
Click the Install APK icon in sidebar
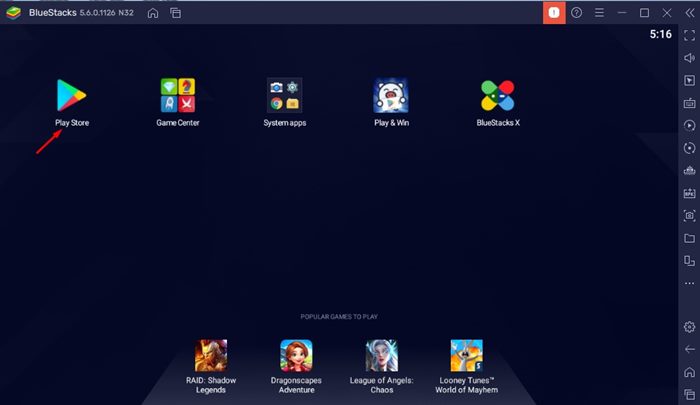[x=689, y=193]
